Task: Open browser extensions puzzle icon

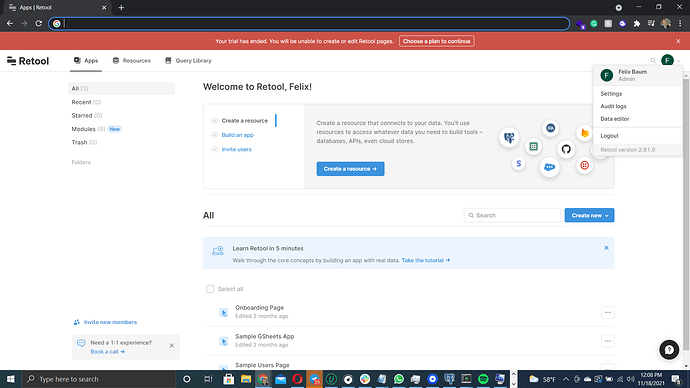Action: pyautogui.click(x=637, y=24)
